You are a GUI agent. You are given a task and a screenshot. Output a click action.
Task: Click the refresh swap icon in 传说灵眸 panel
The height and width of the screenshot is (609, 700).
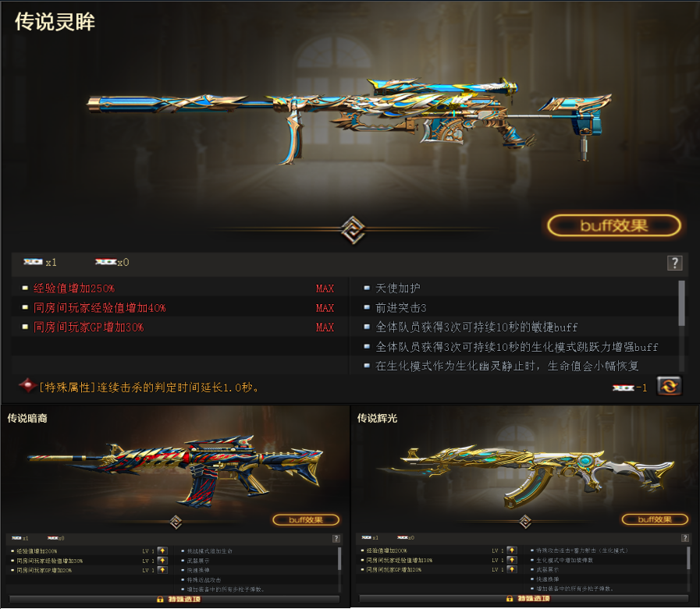669,386
